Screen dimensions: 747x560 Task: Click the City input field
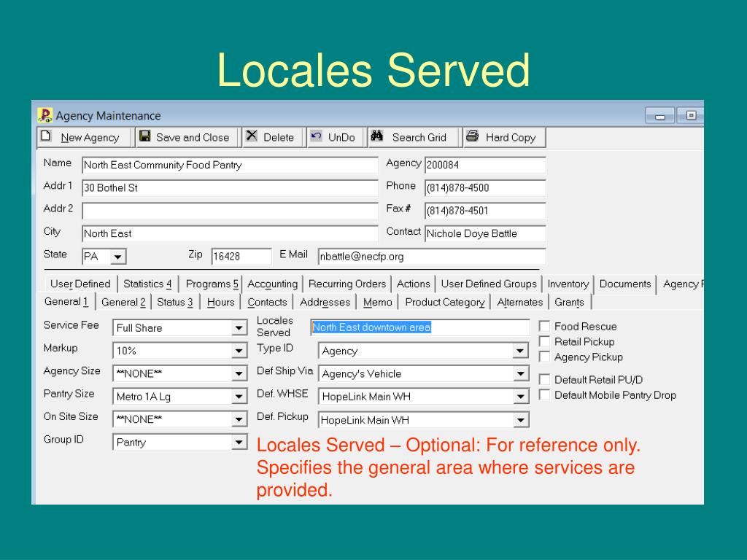230,233
